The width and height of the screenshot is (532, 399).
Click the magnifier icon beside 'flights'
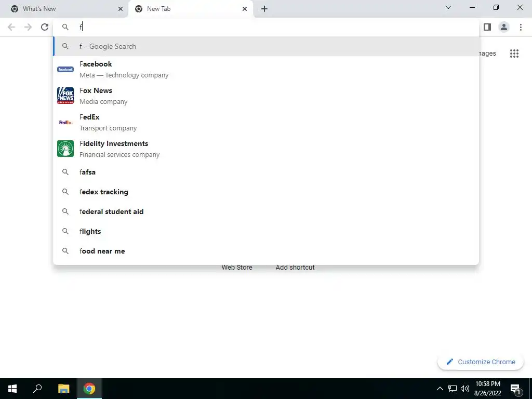65,231
